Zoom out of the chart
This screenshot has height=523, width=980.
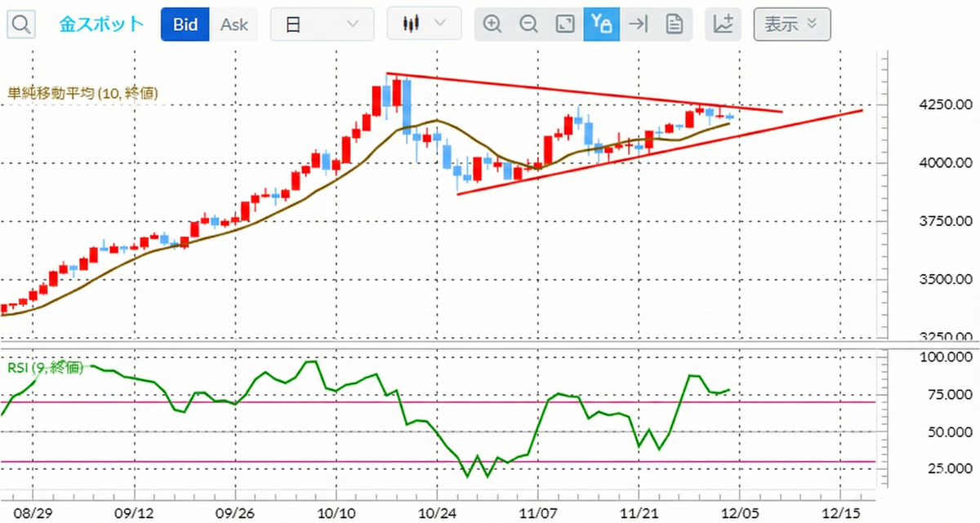click(x=528, y=24)
